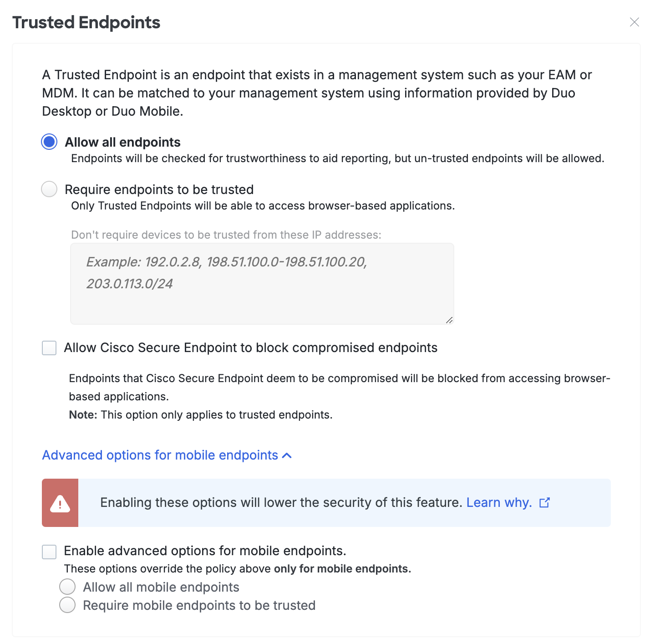Click the resize handle of the IP textarea
This screenshot has height=644, width=660.
coord(449,320)
